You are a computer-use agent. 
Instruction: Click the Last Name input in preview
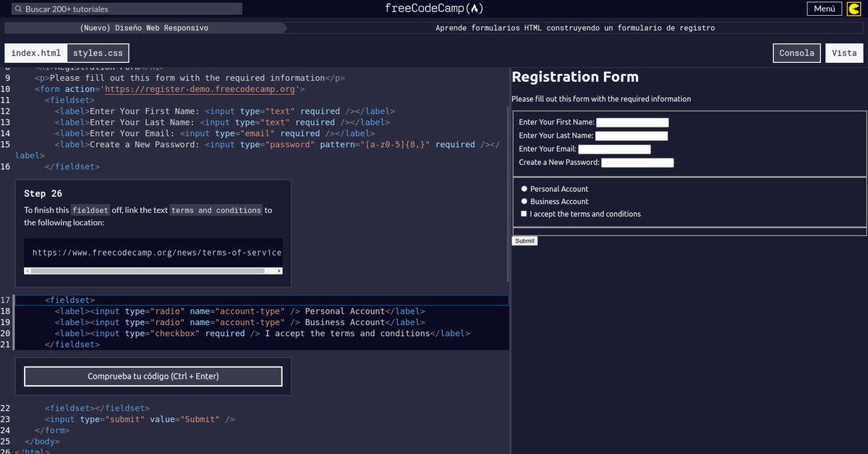[631, 135]
